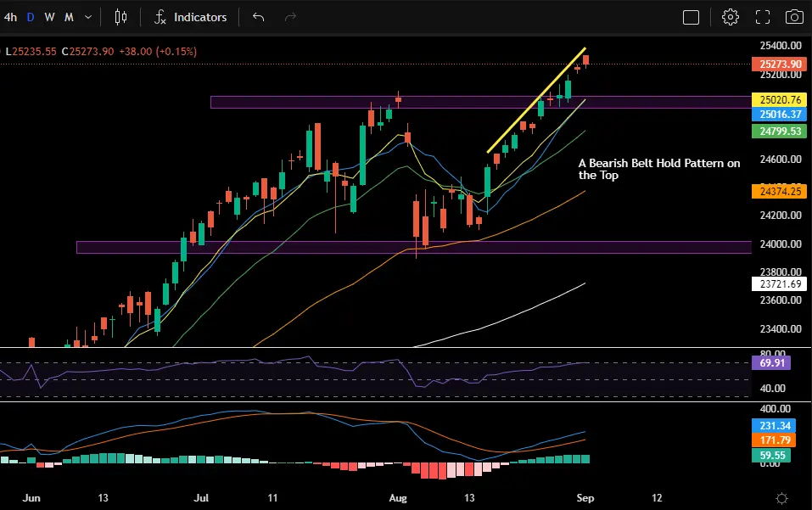Select the yellow trendline on chart

pos(536,100)
